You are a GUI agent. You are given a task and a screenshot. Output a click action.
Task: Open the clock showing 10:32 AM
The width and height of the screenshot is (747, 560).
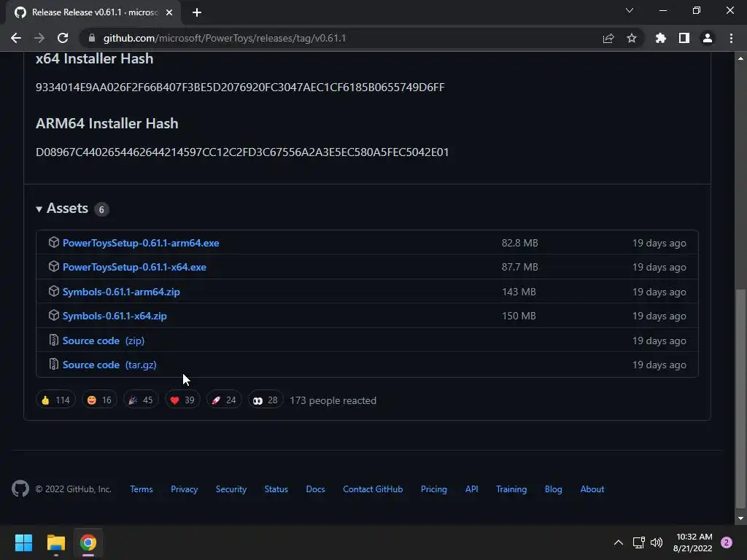tap(693, 542)
